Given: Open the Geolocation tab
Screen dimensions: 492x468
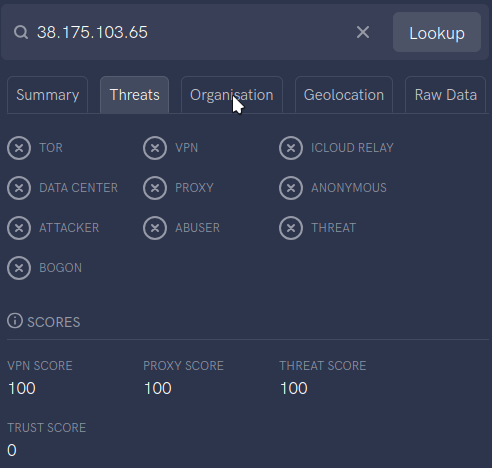Looking at the screenshot, I should click(344, 95).
